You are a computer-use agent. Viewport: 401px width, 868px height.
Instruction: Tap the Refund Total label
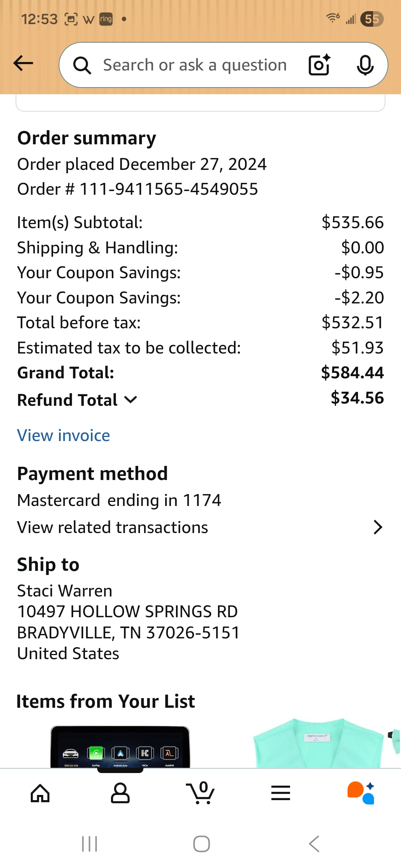67,400
